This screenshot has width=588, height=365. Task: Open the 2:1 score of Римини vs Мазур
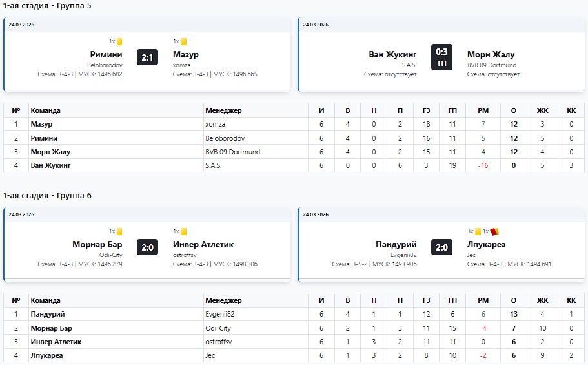[x=147, y=58]
